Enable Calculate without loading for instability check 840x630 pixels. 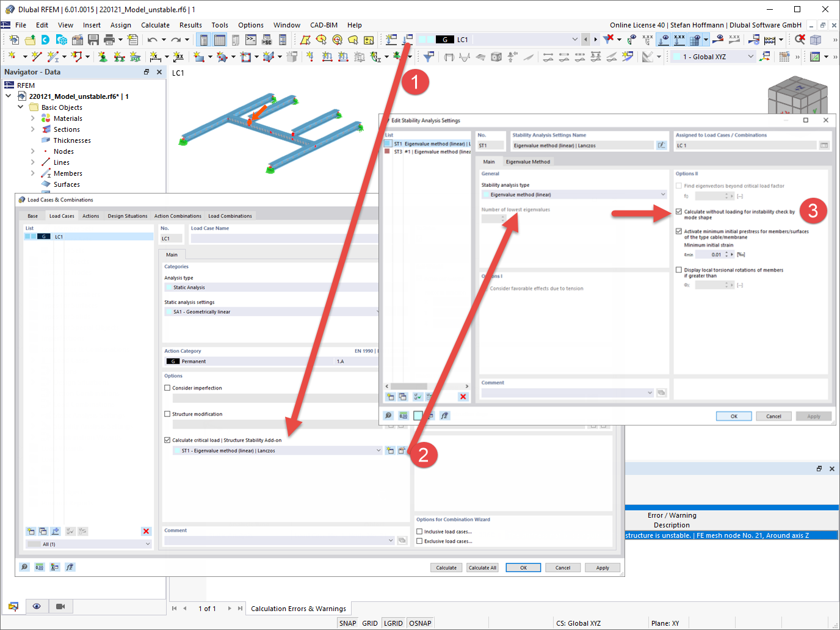click(679, 211)
